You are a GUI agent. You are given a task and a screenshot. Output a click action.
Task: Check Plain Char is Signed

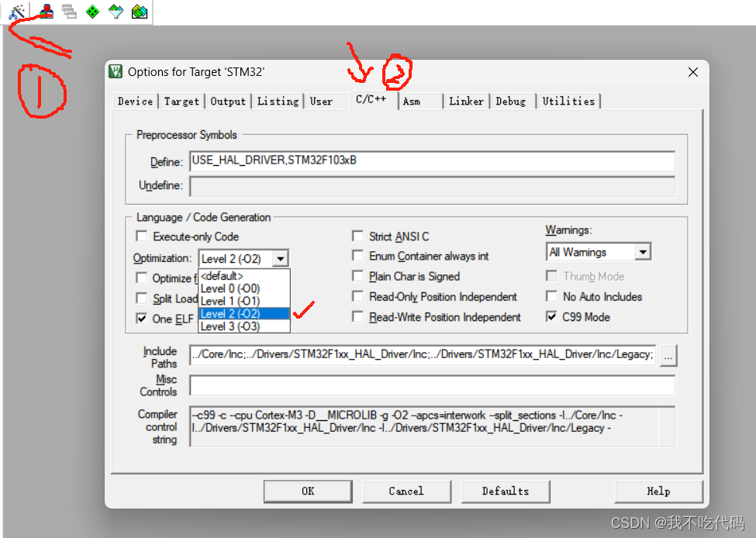coord(358,276)
